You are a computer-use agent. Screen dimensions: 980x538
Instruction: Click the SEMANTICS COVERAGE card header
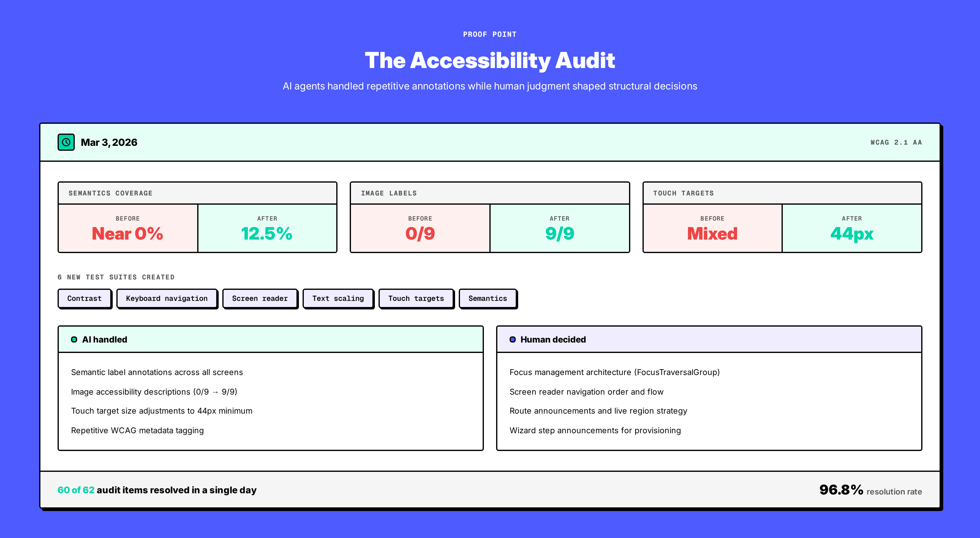tap(197, 193)
